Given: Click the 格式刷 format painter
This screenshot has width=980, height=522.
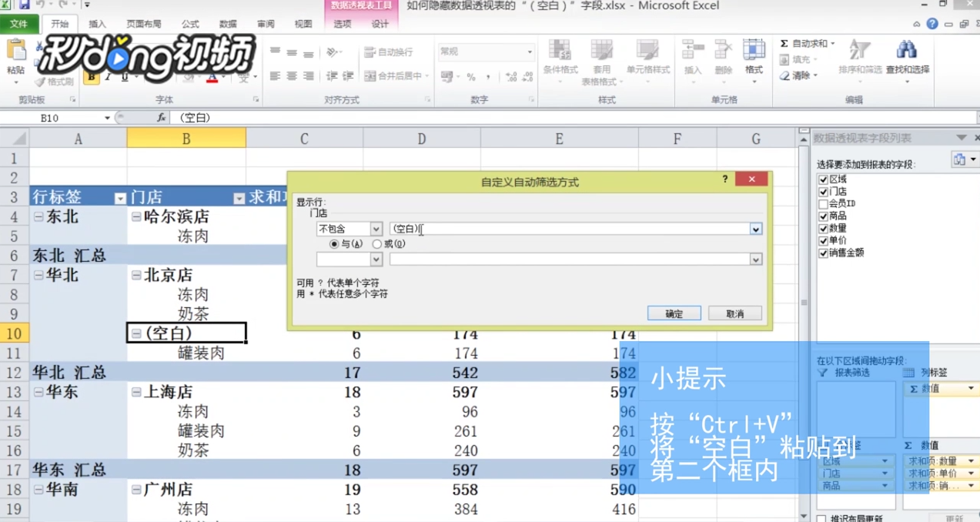Looking at the screenshot, I should click(x=54, y=82).
